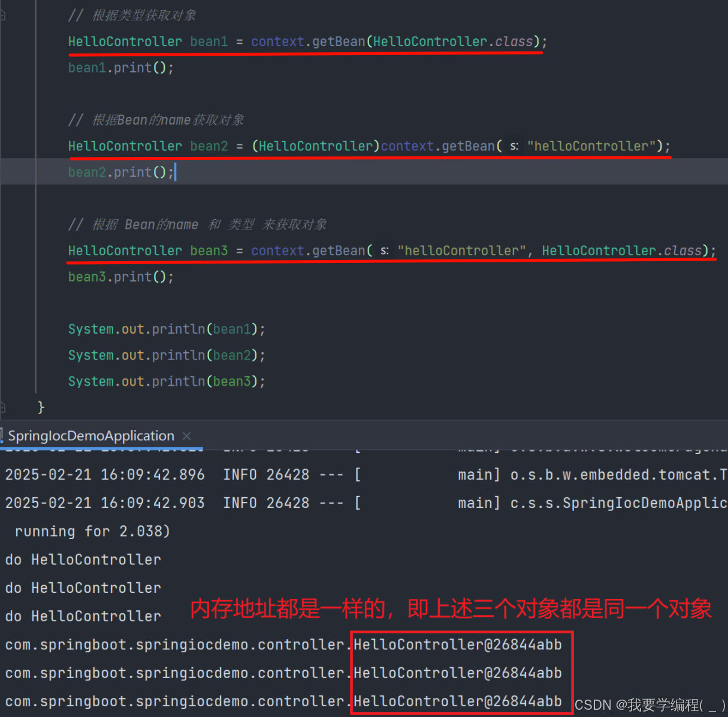This screenshot has height=717, width=728.
Task: Click the 's:' parameter hint on bean2 line
Action: coord(514,146)
